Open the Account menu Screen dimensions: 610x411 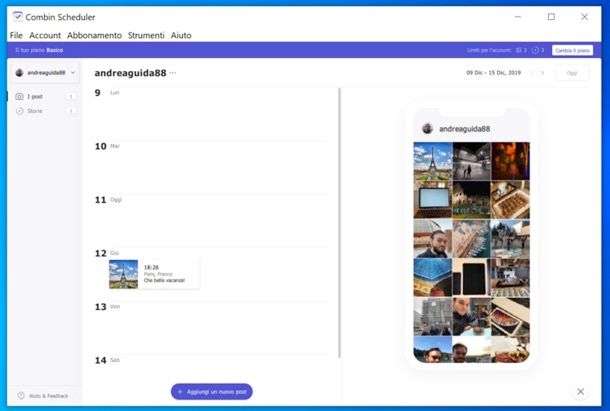pos(45,35)
